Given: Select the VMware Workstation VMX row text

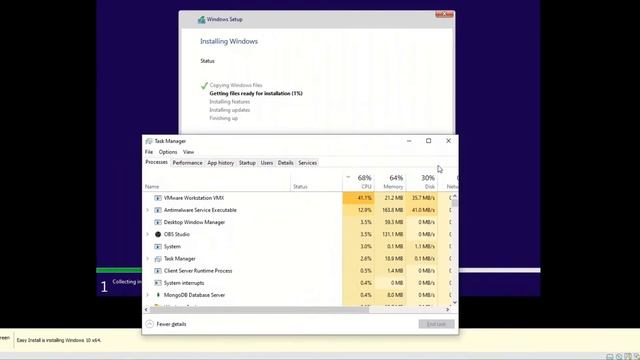Looking at the screenshot, I should (x=194, y=198).
